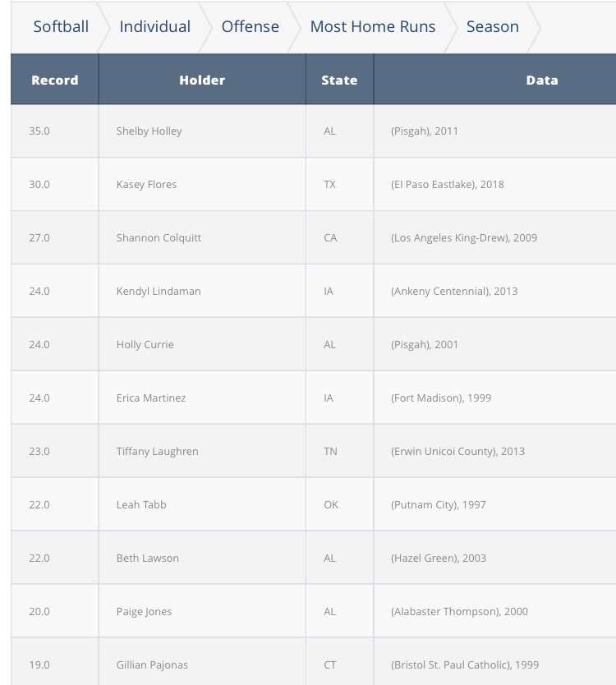Select (Alabaster Thompson), 2000 cell
The image size is (616, 685).
495,611
